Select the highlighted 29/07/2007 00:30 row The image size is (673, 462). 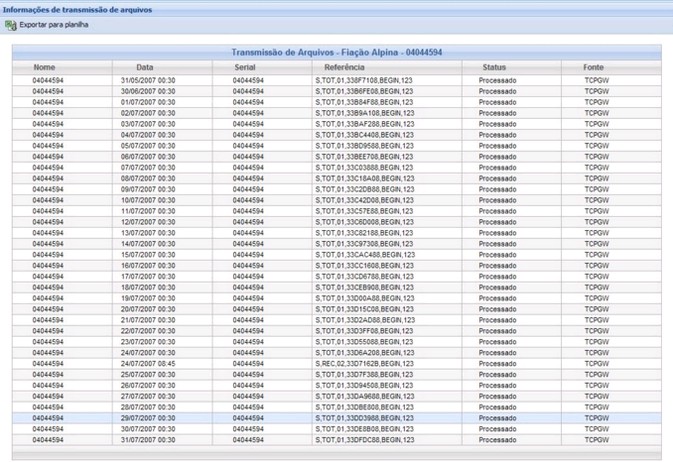147,418
